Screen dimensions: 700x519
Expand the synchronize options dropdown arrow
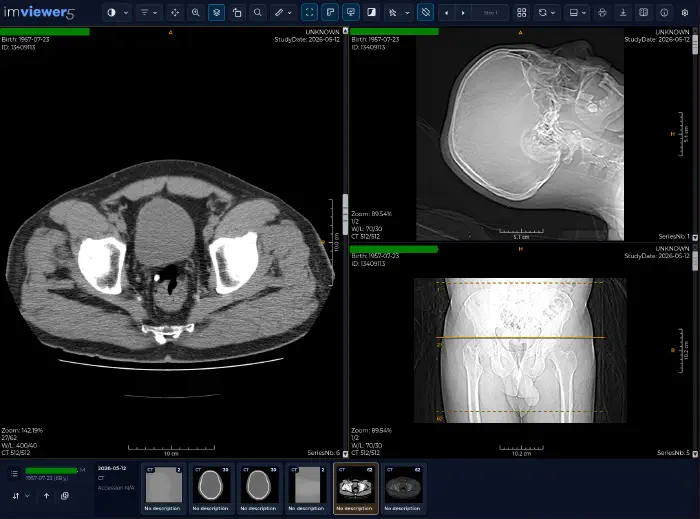coord(553,13)
